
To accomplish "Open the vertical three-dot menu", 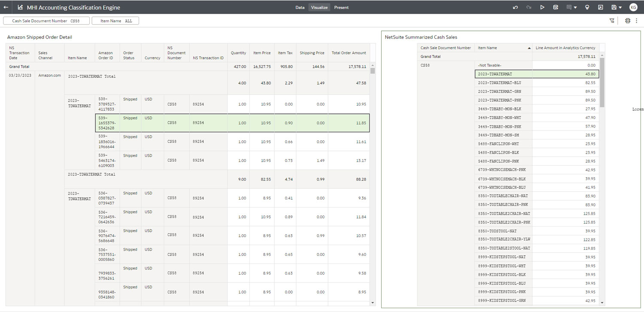I will (637, 21).
